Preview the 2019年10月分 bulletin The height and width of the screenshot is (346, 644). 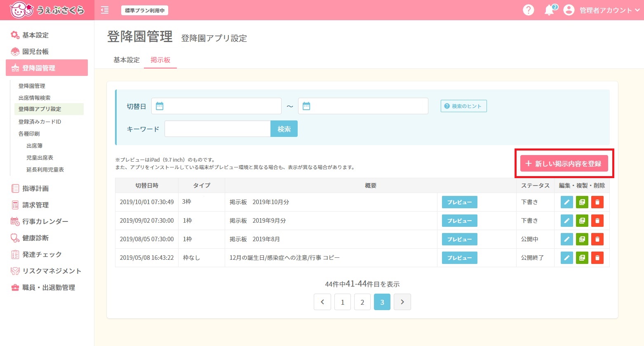(x=460, y=202)
